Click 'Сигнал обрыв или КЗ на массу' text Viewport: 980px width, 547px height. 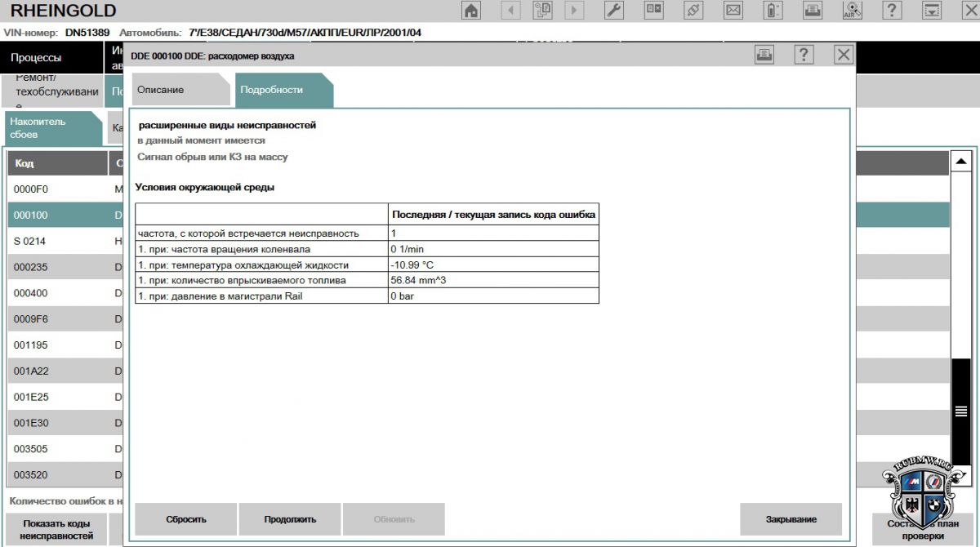212,157
